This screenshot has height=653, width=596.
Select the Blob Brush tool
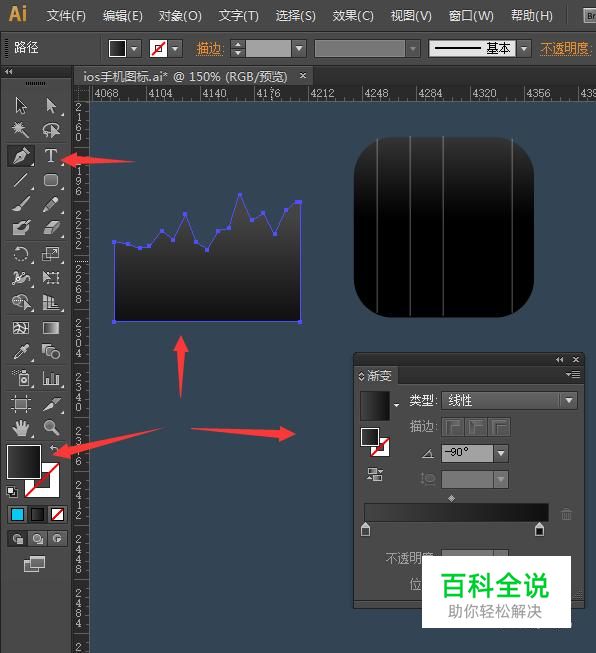click(21, 228)
